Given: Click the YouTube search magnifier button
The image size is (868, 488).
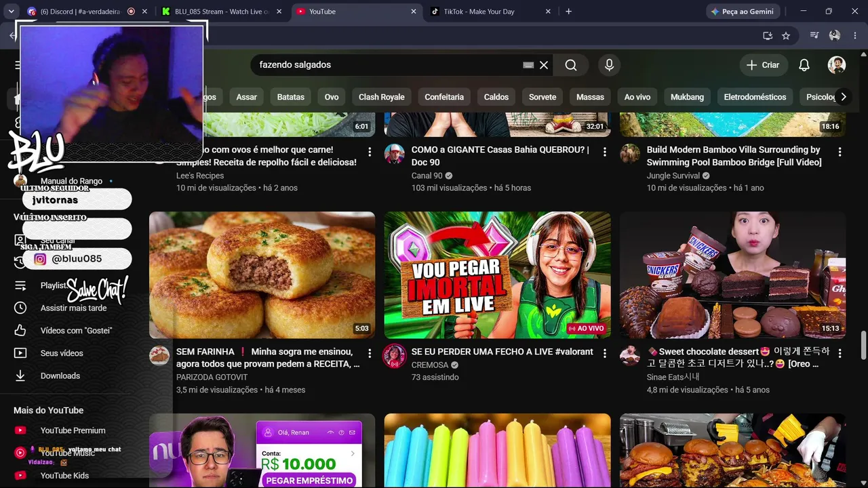Looking at the screenshot, I should [571, 65].
